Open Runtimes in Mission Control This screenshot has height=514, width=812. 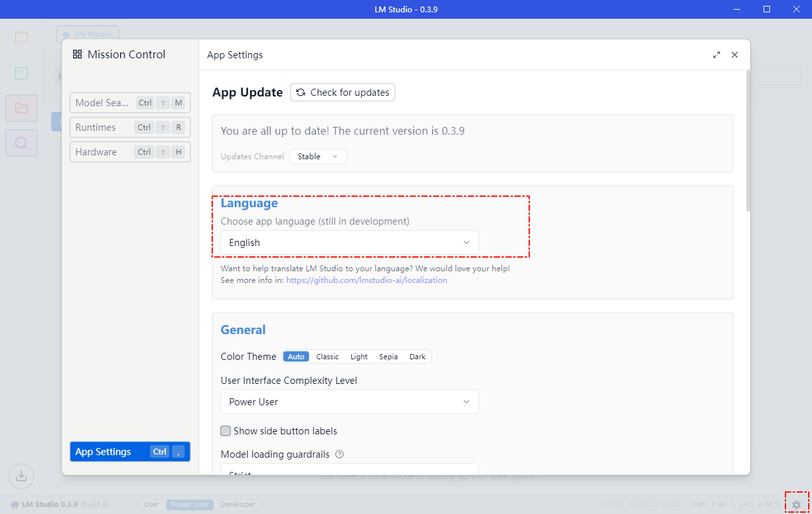coord(130,128)
